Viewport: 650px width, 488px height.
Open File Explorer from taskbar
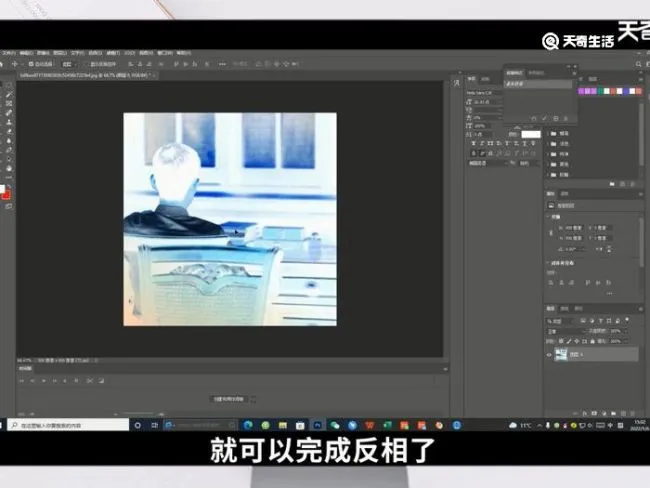[x=283, y=425]
